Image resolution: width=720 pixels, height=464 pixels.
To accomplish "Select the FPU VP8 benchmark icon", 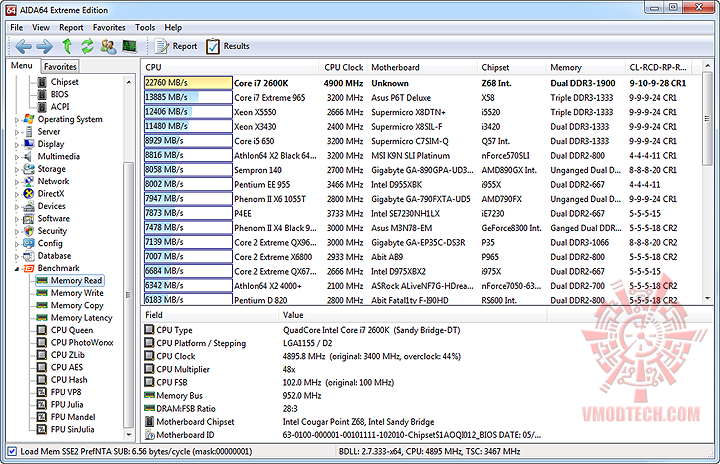I will tap(42, 392).
